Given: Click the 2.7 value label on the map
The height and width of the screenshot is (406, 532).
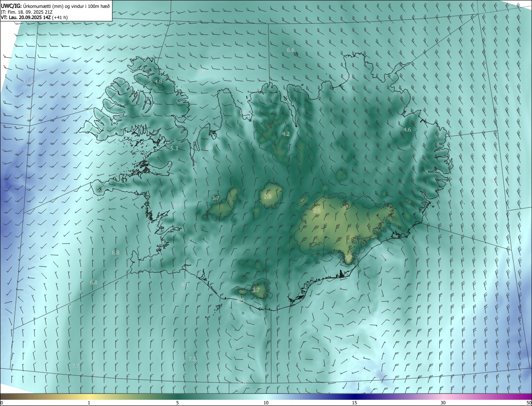Looking at the screenshot, I should pyautogui.click(x=348, y=258).
